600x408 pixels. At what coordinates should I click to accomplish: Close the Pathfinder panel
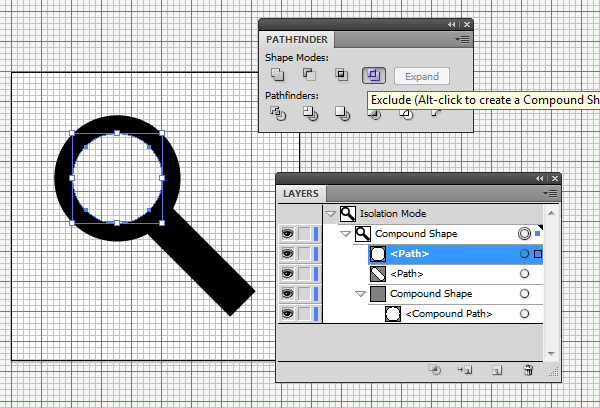tap(467, 24)
